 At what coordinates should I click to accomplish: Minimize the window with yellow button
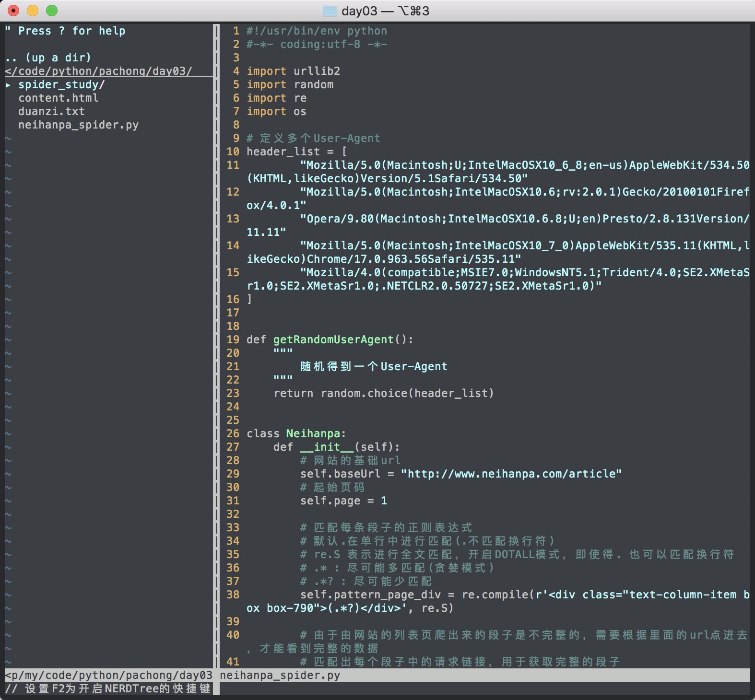coord(33,11)
